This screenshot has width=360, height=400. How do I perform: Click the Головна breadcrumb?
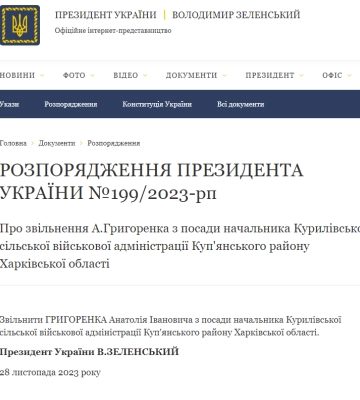click(x=13, y=143)
